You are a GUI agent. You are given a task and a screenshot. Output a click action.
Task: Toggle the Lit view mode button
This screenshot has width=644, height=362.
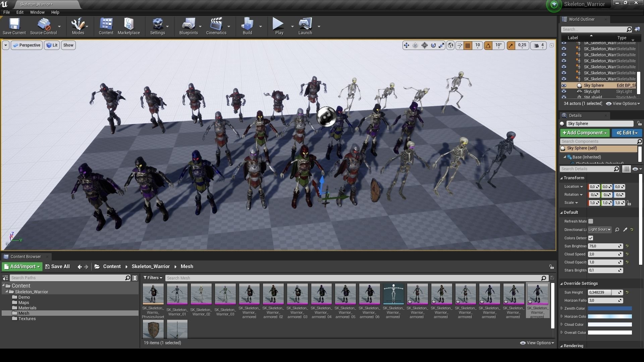pos(52,45)
